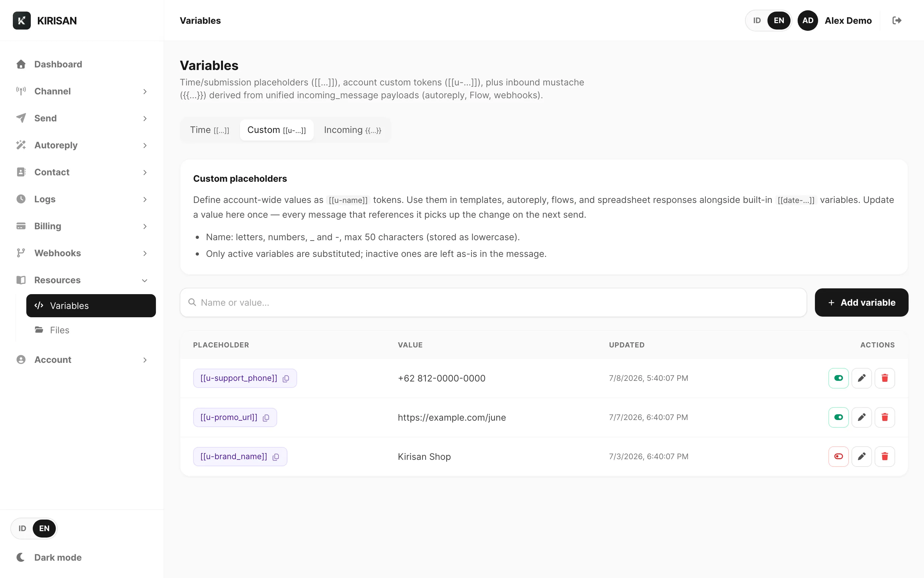Click the KIRISAN brand name text
This screenshot has height=578, width=924.
pos(57,21)
